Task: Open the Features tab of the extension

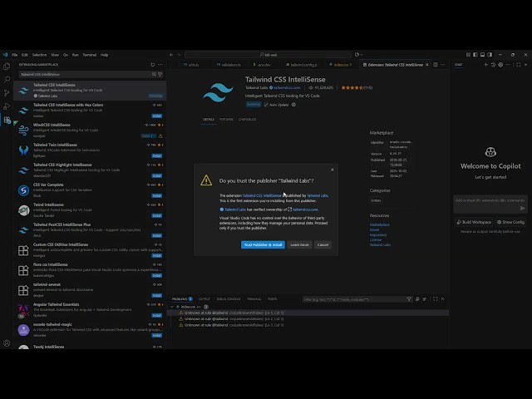Action: (226, 120)
